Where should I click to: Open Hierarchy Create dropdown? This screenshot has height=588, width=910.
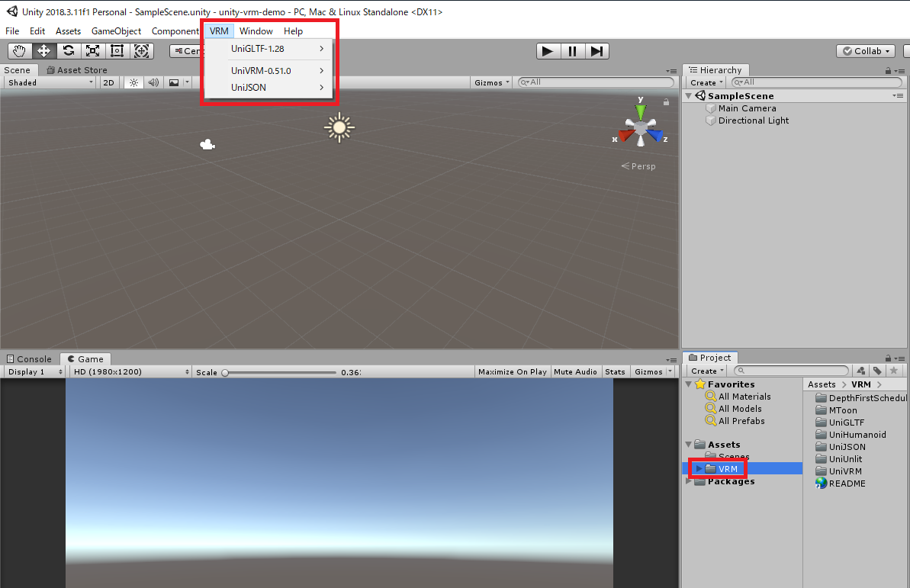[x=706, y=82]
